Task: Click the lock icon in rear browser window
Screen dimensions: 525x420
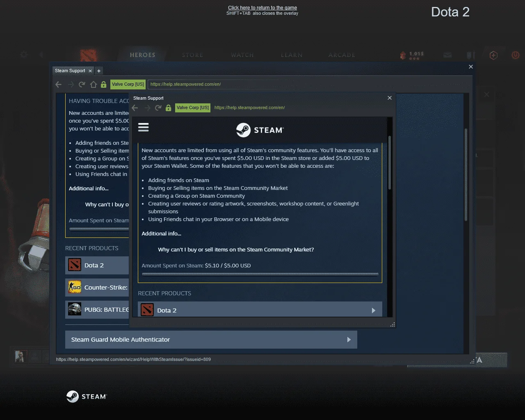Action: click(103, 84)
